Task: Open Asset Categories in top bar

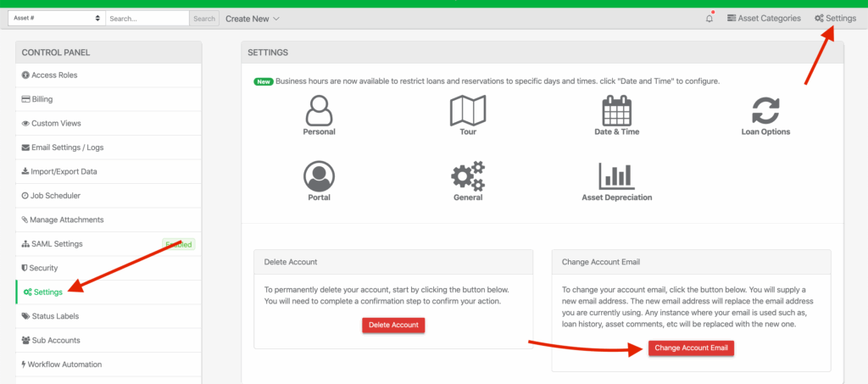Action: (764, 19)
